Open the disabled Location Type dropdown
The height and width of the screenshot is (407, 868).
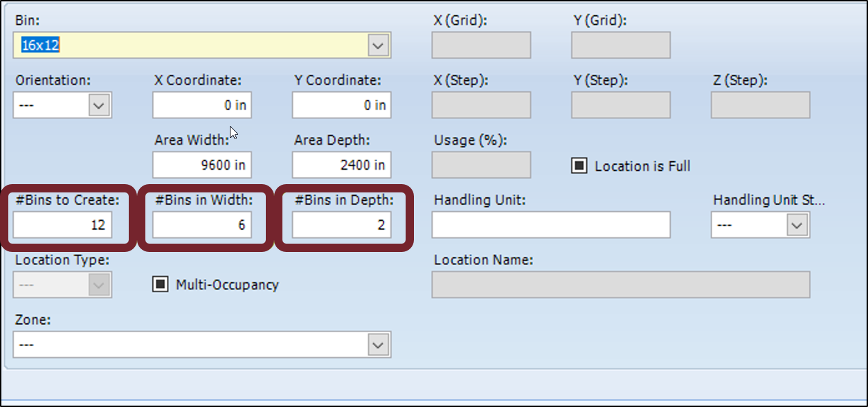pyautogui.click(x=99, y=285)
